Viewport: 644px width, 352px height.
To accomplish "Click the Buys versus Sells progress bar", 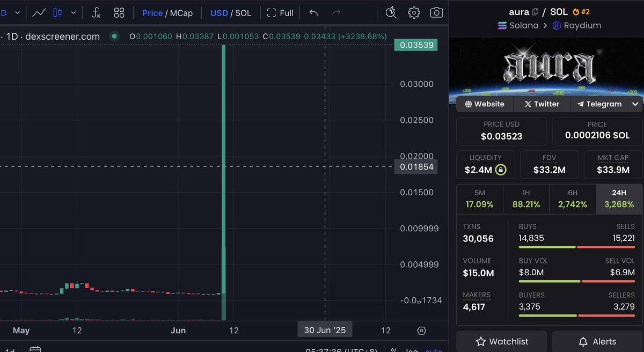I will pyautogui.click(x=577, y=247).
